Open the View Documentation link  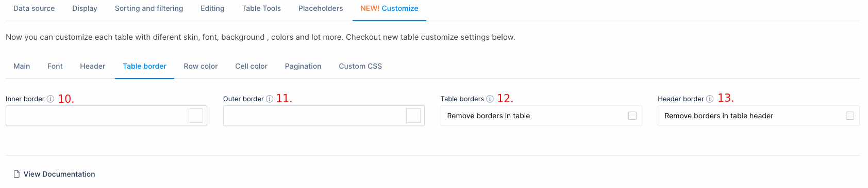click(59, 174)
